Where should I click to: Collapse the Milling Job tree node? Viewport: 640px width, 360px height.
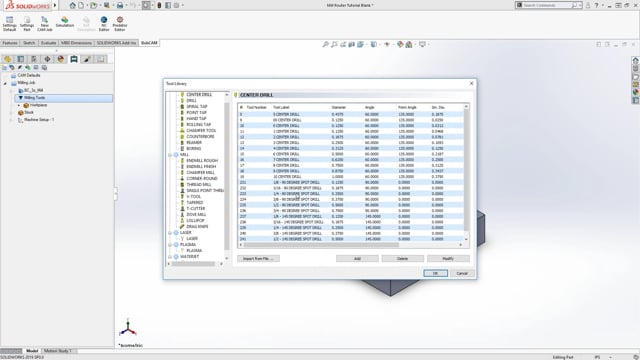[x=5, y=83]
